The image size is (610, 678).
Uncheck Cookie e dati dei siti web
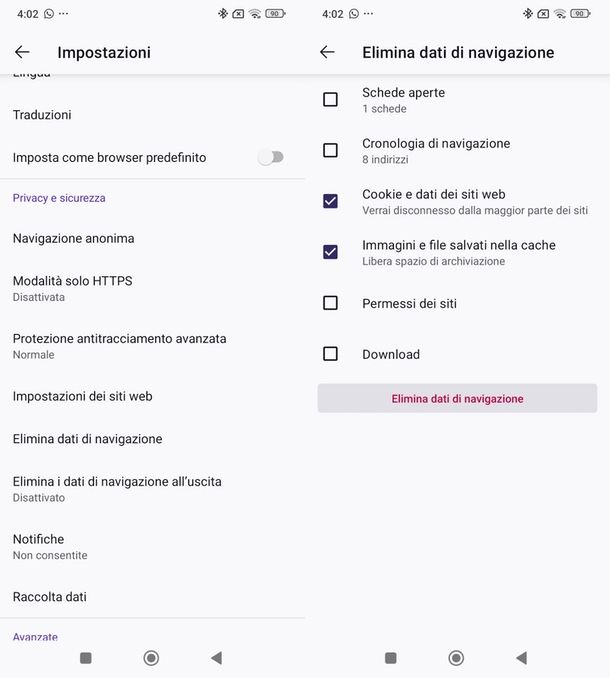click(330, 201)
